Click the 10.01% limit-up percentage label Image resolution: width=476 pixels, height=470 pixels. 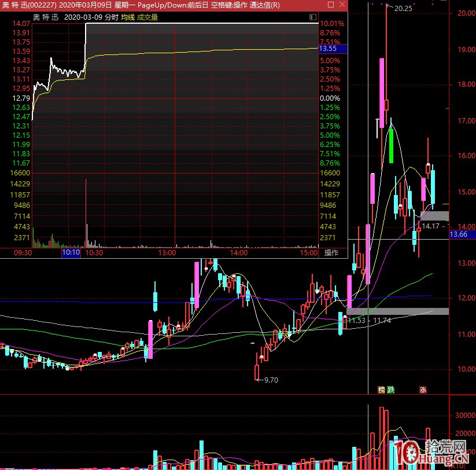tap(332, 23)
